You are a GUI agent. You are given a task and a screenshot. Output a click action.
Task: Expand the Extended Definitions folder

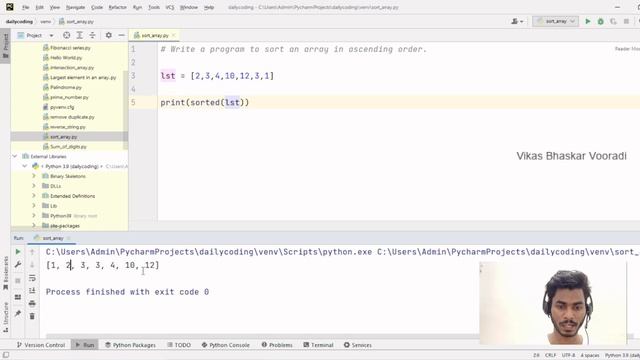point(34,196)
